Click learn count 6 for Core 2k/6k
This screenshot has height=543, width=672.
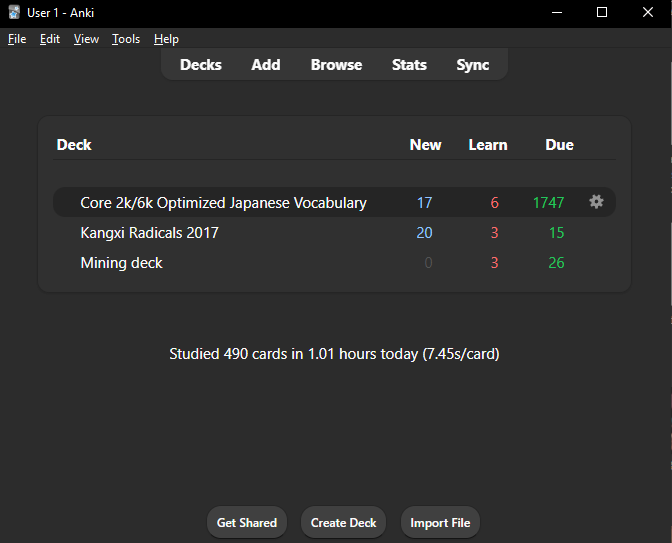494,203
